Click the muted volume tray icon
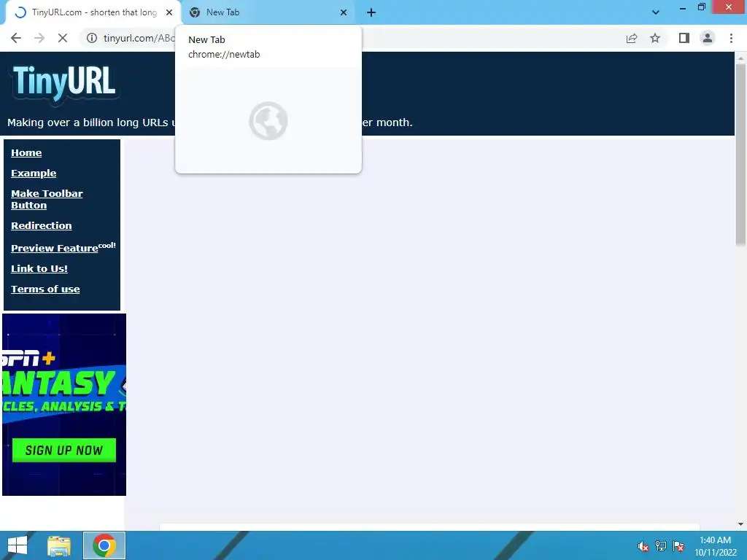Screen dimensions: 747x560 643,546
